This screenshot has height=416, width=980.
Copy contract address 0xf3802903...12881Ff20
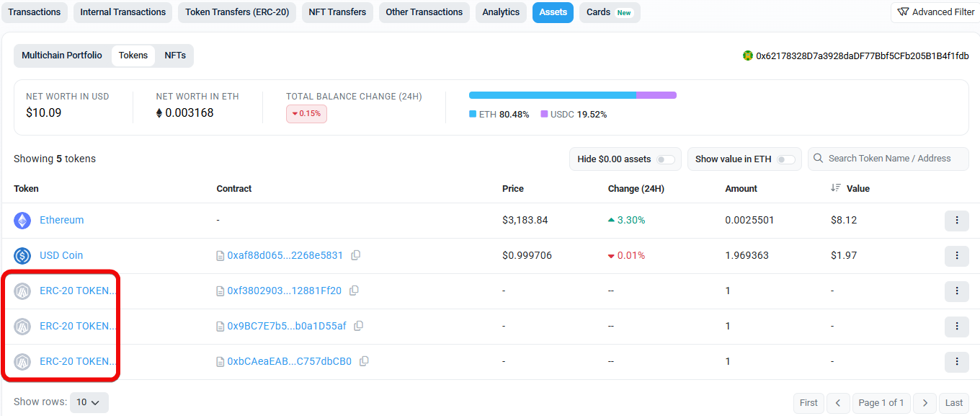tap(354, 291)
